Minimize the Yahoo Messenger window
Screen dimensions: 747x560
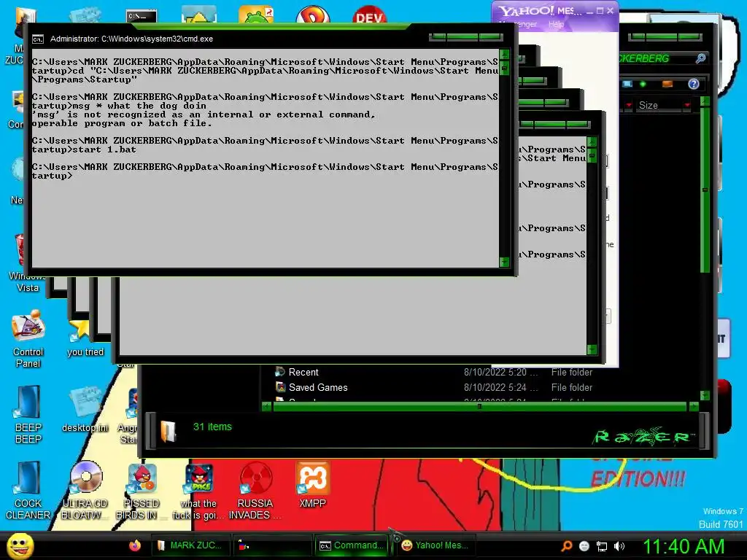point(589,12)
